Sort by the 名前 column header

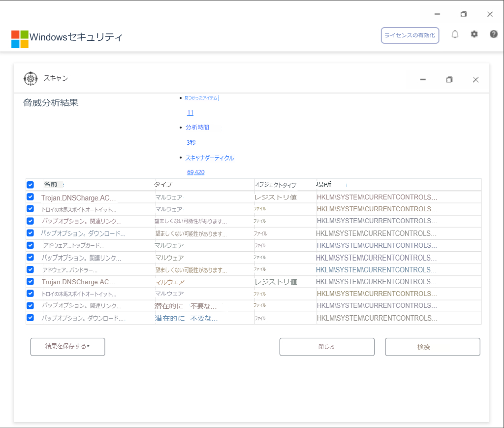51,185
